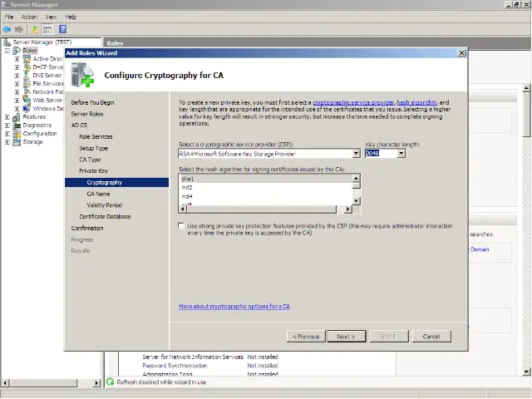The image size is (532, 399).
Task: Go to CA Name wizard step
Action: point(98,194)
